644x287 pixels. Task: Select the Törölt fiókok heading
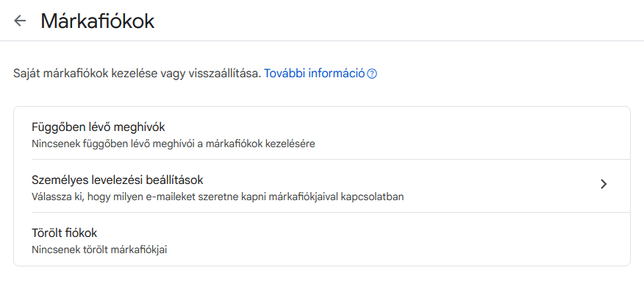click(x=65, y=233)
